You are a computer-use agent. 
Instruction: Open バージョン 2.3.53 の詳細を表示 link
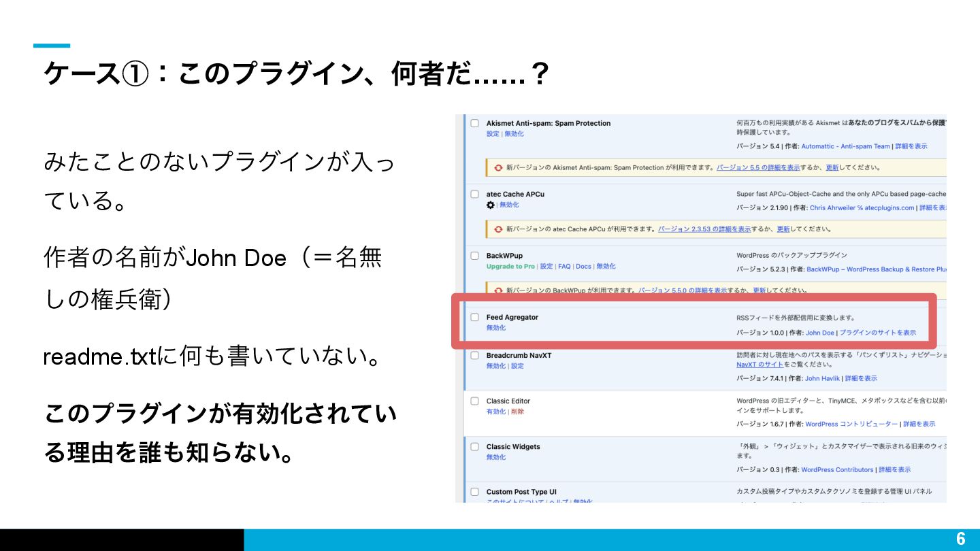click(704, 229)
